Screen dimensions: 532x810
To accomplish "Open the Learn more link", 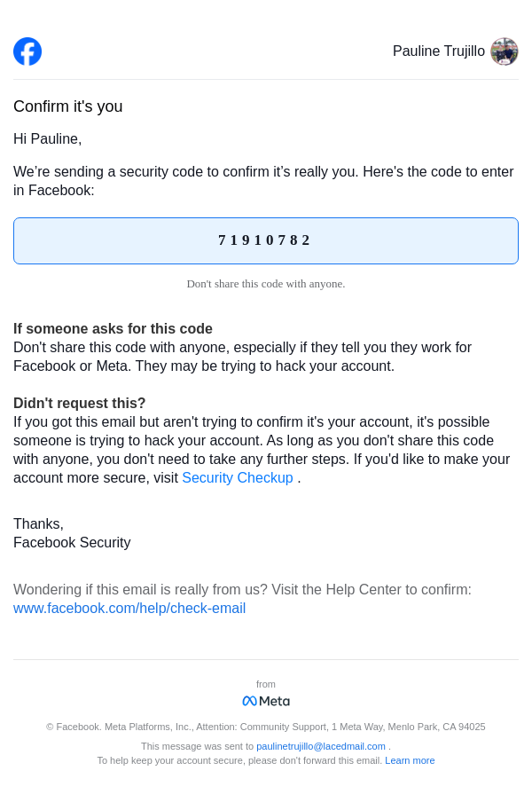I will [x=410, y=760].
